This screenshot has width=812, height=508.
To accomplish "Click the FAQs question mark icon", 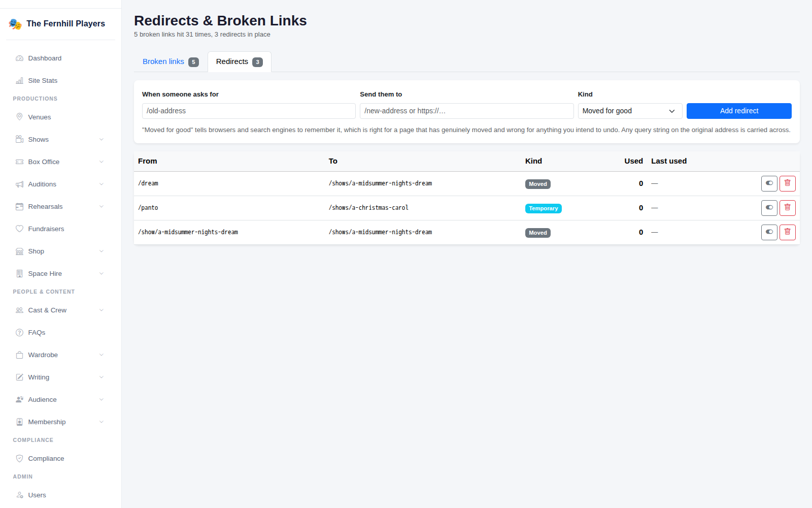I will pos(19,333).
